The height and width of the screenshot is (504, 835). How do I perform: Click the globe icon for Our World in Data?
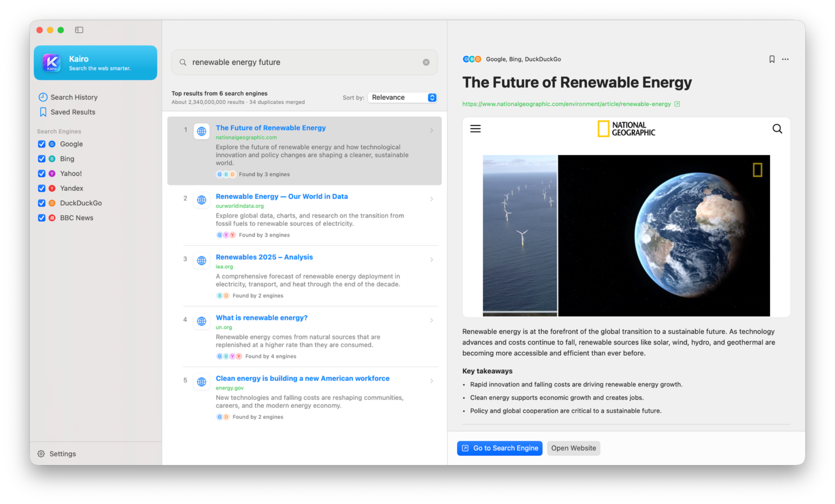pyautogui.click(x=201, y=200)
